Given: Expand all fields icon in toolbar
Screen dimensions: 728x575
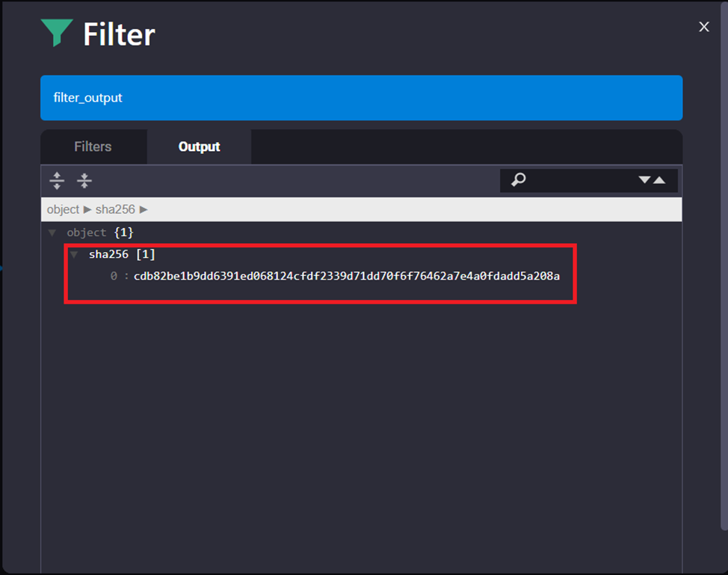Looking at the screenshot, I should [57, 181].
